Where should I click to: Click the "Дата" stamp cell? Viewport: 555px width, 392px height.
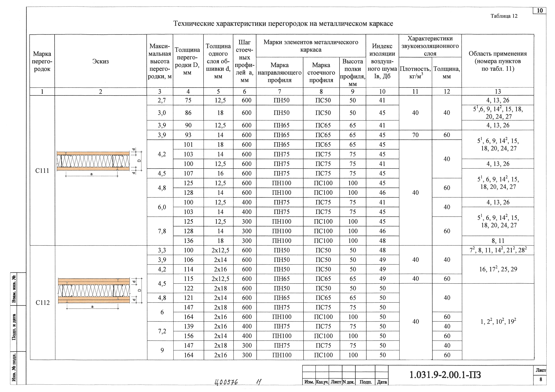[382, 382]
